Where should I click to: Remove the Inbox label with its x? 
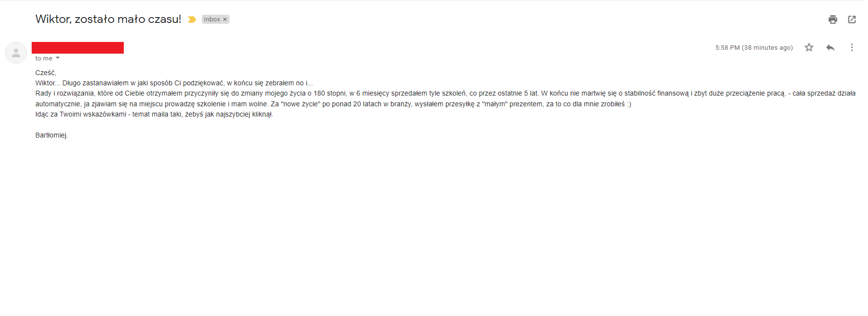[x=225, y=20]
